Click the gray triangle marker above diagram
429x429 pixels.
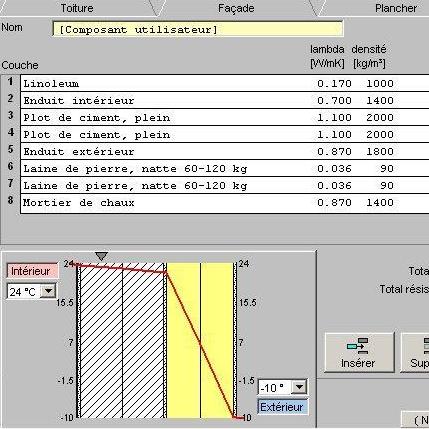(101, 256)
